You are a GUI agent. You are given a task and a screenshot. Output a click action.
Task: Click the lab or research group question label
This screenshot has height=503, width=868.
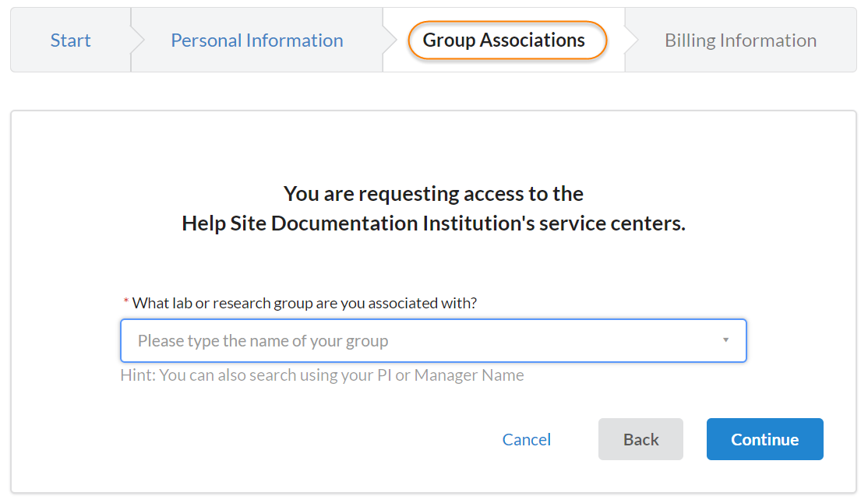click(x=304, y=303)
